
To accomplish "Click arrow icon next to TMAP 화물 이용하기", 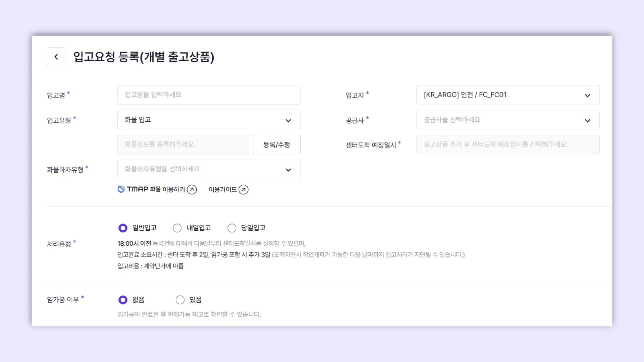I will pyautogui.click(x=192, y=190).
